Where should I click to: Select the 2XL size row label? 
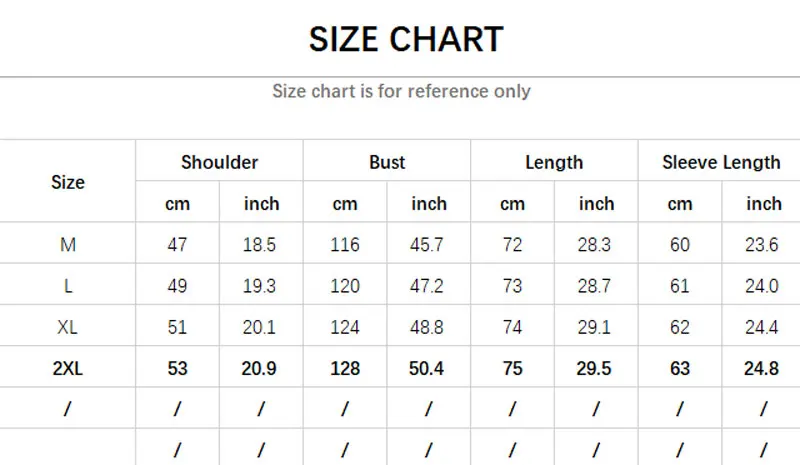[x=68, y=368]
